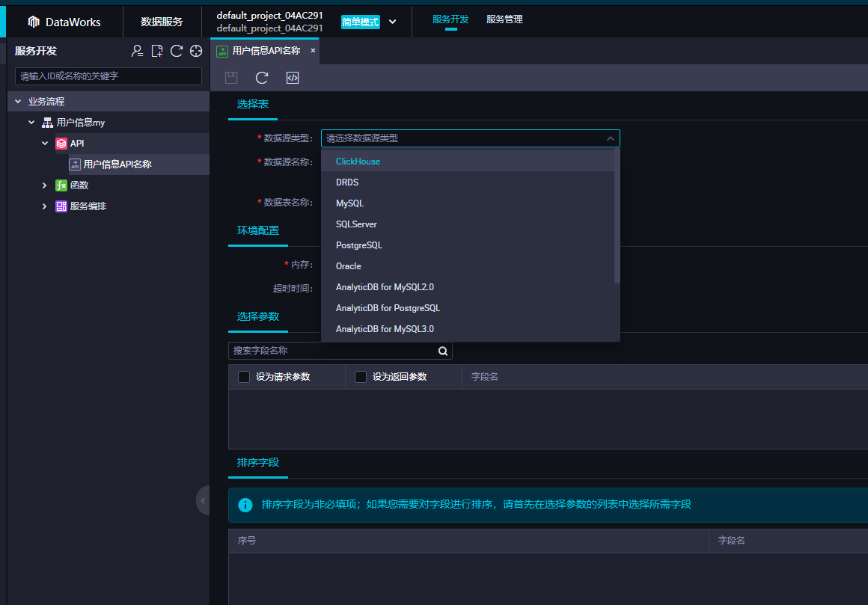The width and height of the screenshot is (868, 605).
Task: Check the 设为返回参数 checkbox
Action: tap(361, 377)
